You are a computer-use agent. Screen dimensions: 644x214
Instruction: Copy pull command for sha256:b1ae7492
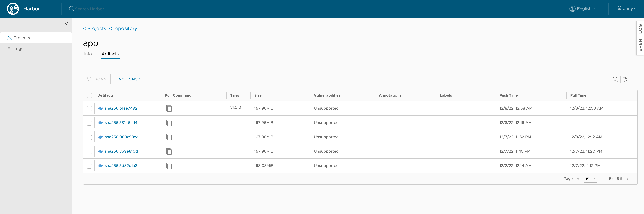tap(169, 108)
